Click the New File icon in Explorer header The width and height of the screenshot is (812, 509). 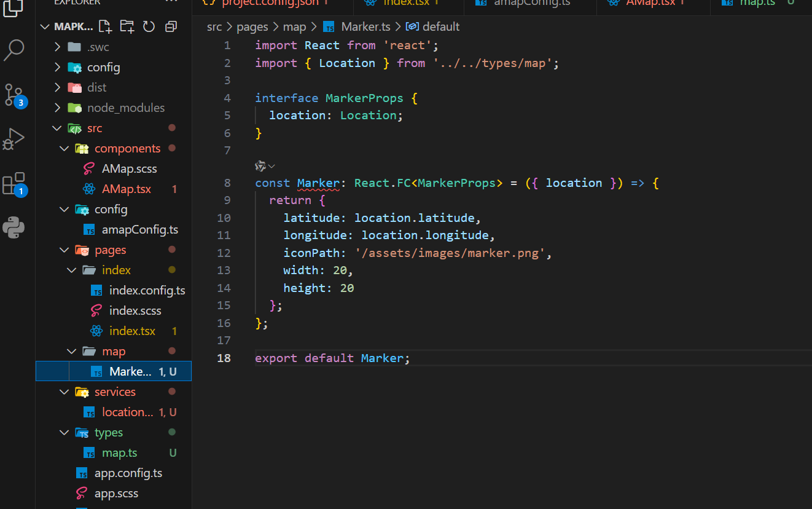click(106, 26)
